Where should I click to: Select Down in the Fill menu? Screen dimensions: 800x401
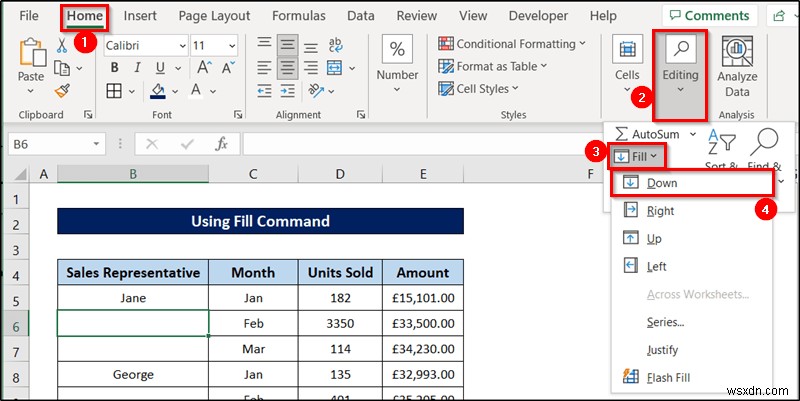(x=661, y=183)
